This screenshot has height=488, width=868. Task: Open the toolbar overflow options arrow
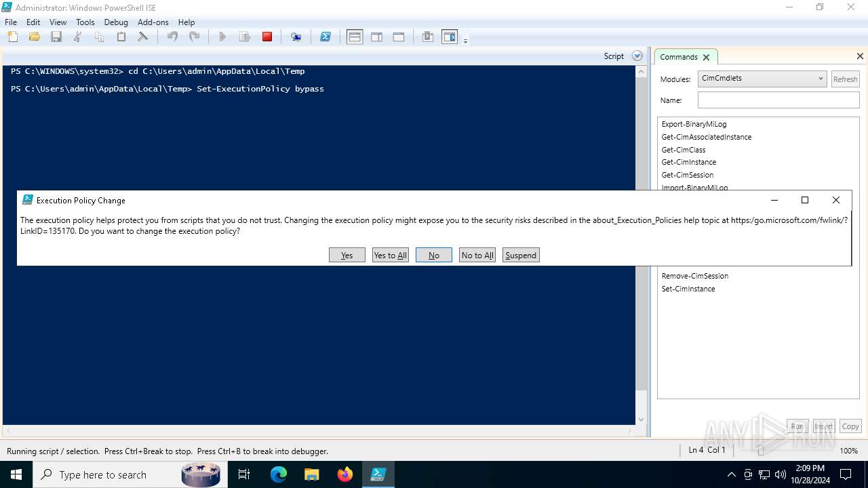tap(465, 40)
